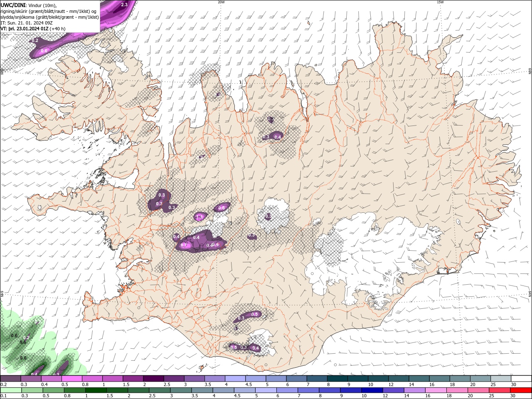532x399 pixels.
Task: Pick the palest green 0.1 swatch, lower row
Action: [11, 390]
